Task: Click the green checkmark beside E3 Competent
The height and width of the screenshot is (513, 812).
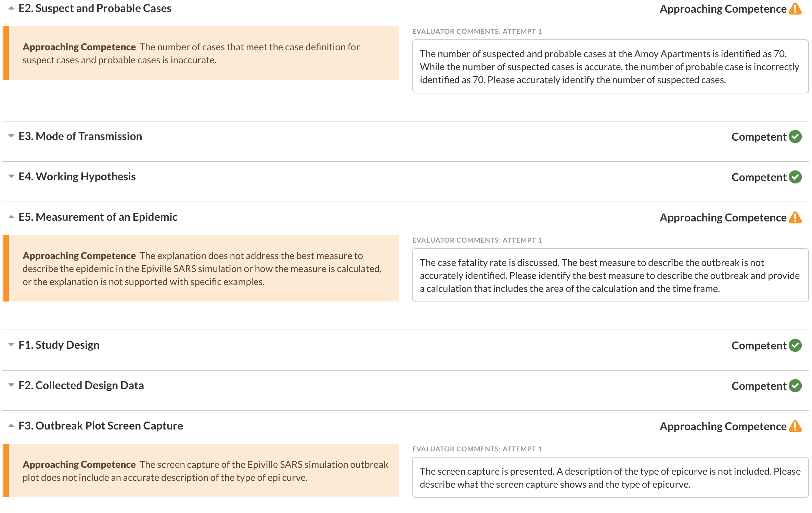Action: click(x=795, y=137)
